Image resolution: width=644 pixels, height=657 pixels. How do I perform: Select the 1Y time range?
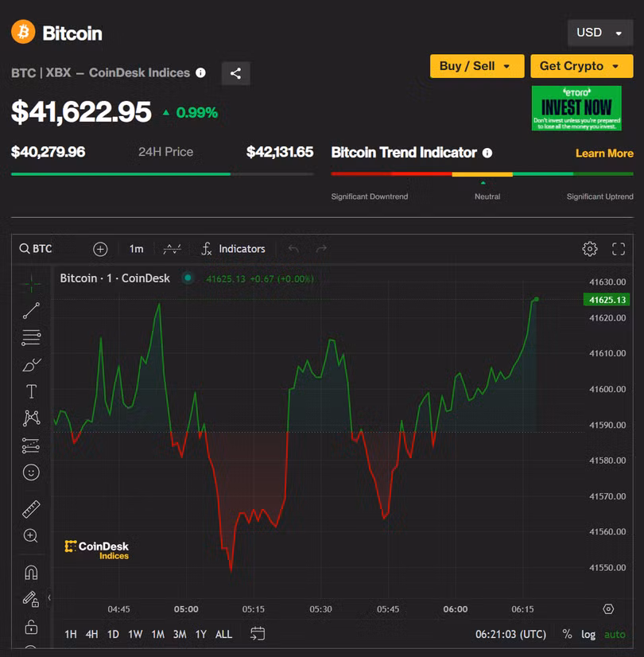tap(201, 634)
